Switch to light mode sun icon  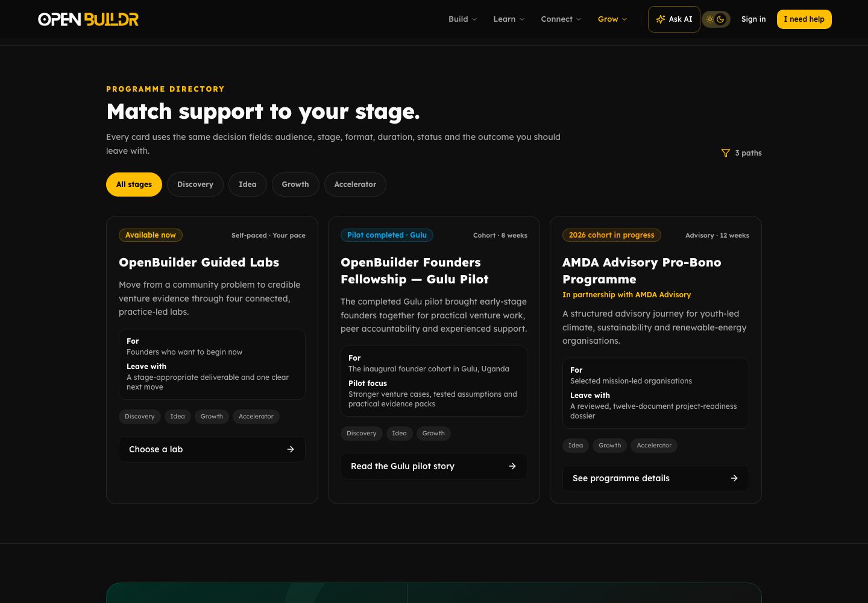(710, 19)
